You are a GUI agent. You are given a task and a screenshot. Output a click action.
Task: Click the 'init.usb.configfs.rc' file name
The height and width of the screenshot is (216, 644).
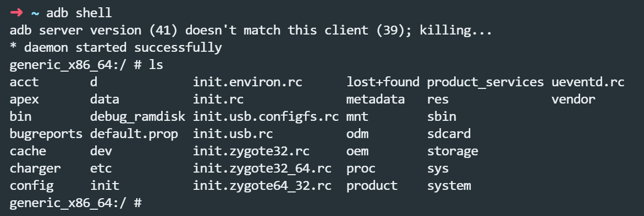click(266, 116)
